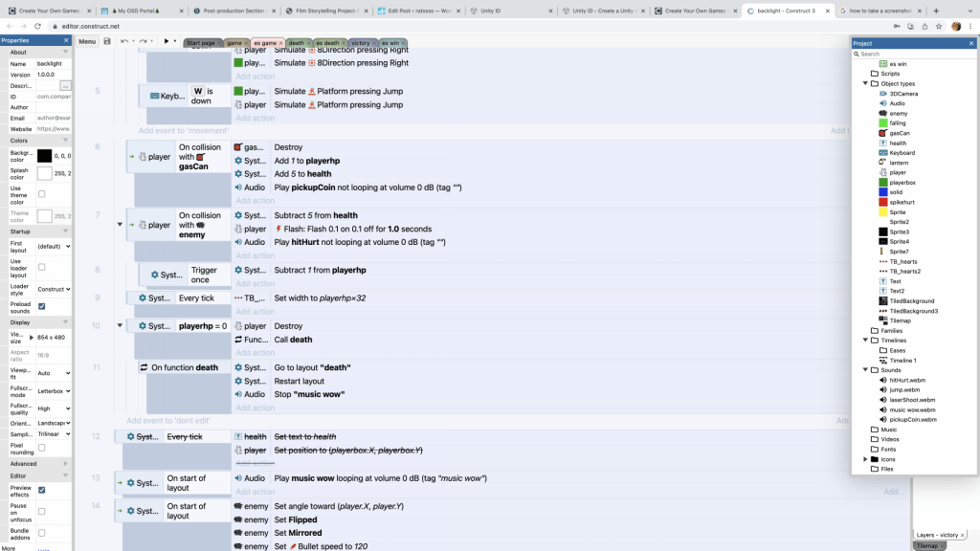Close the Properties panel
Viewport: 980px width, 551px height.
[66, 40]
